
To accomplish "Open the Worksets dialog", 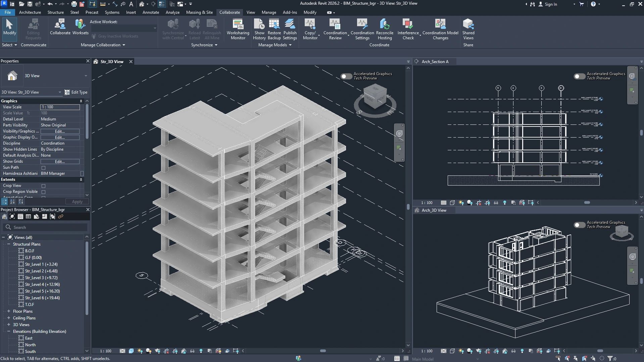I will 80,27.
